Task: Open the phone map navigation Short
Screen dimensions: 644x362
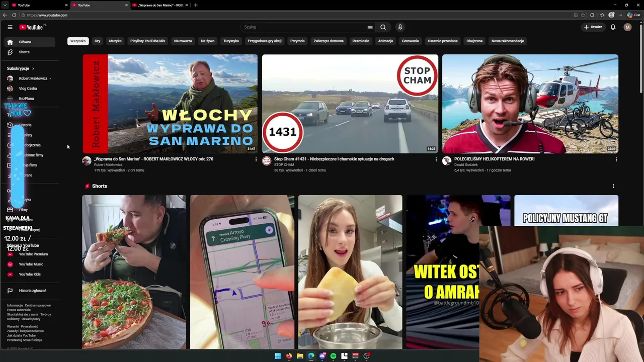Action: click(x=242, y=272)
